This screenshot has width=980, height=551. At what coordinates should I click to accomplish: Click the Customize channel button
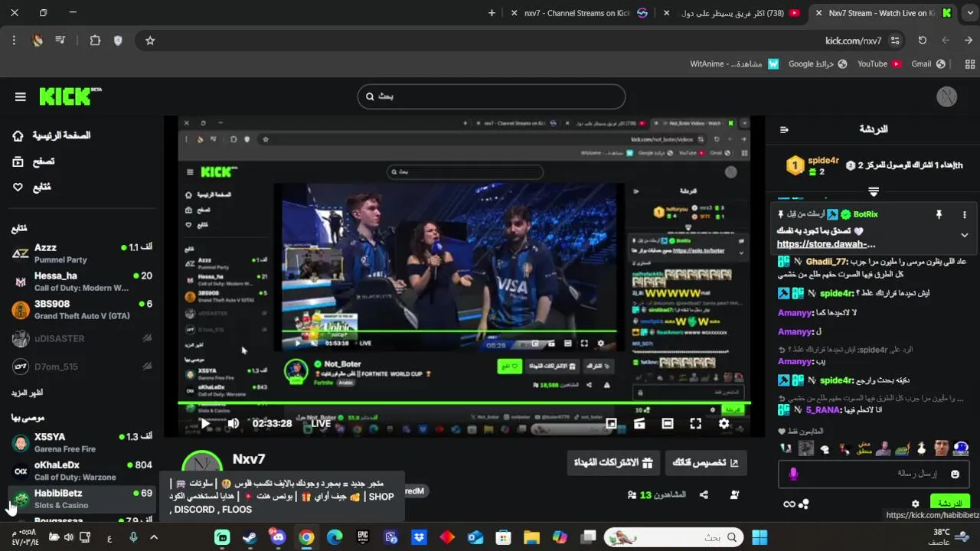pyautogui.click(x=705, y=462)
